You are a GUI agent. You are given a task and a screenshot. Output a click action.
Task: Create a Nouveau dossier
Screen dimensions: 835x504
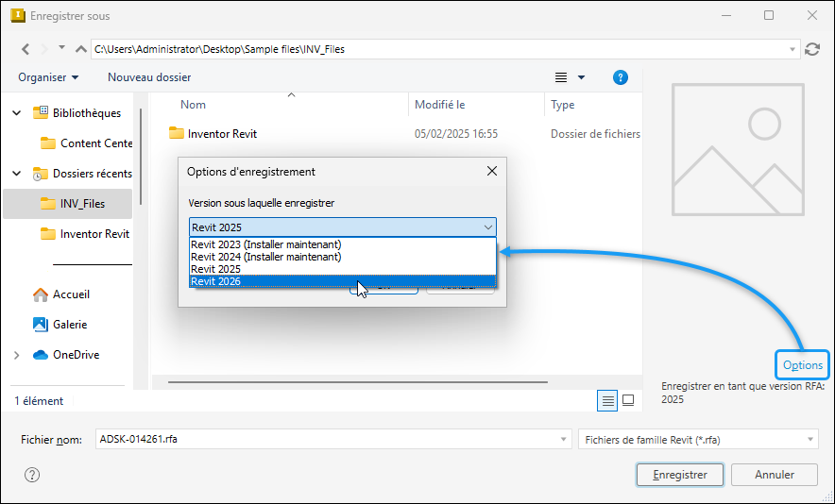point(149,77)
